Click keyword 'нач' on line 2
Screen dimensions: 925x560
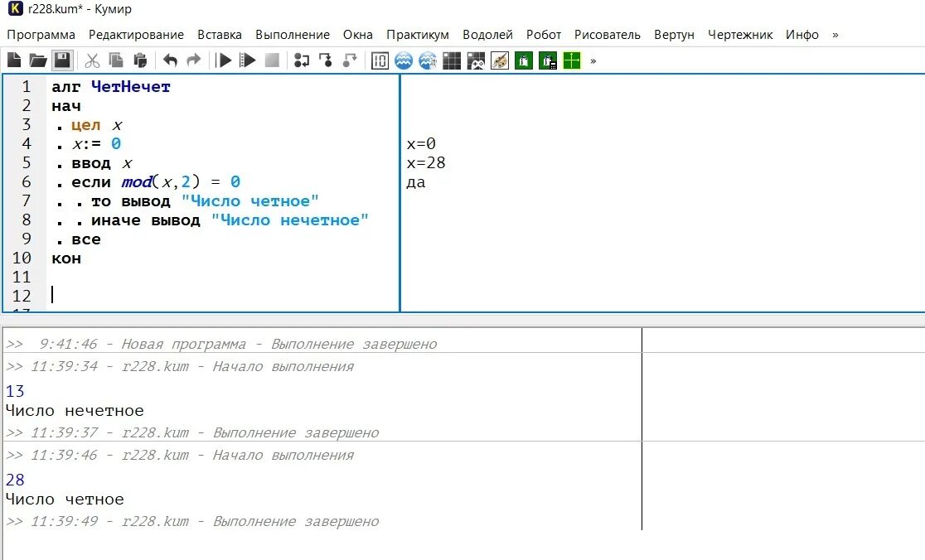tap(66, 106)
